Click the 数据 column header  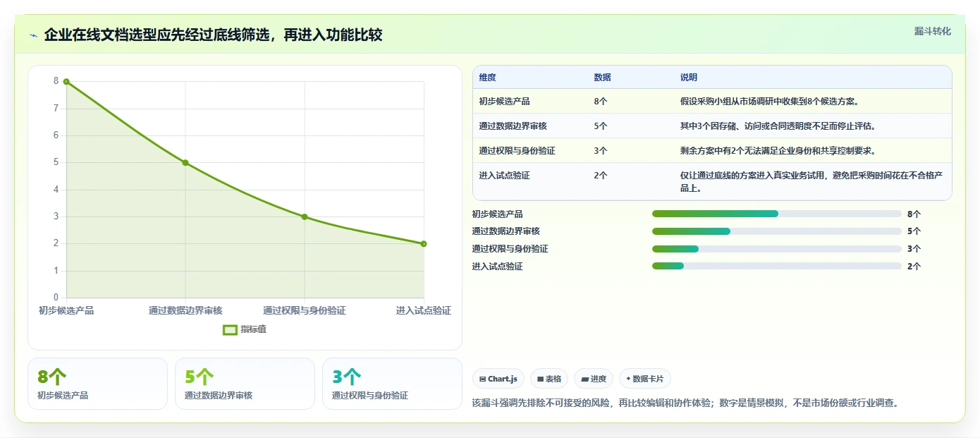[x=603, y=78]
